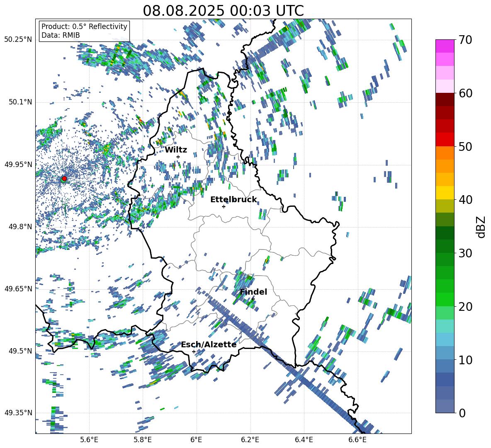Select the Wiltz city label
491x448 pixels.
(176, 150)
